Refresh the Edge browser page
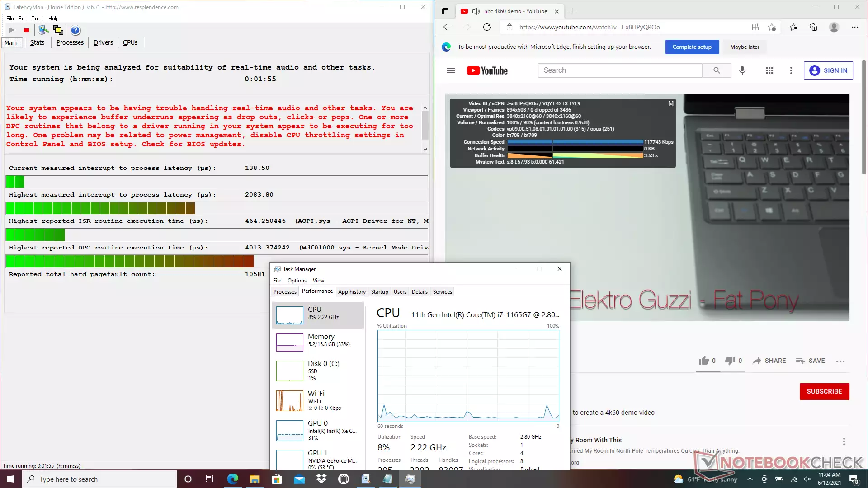 (487, 27)
